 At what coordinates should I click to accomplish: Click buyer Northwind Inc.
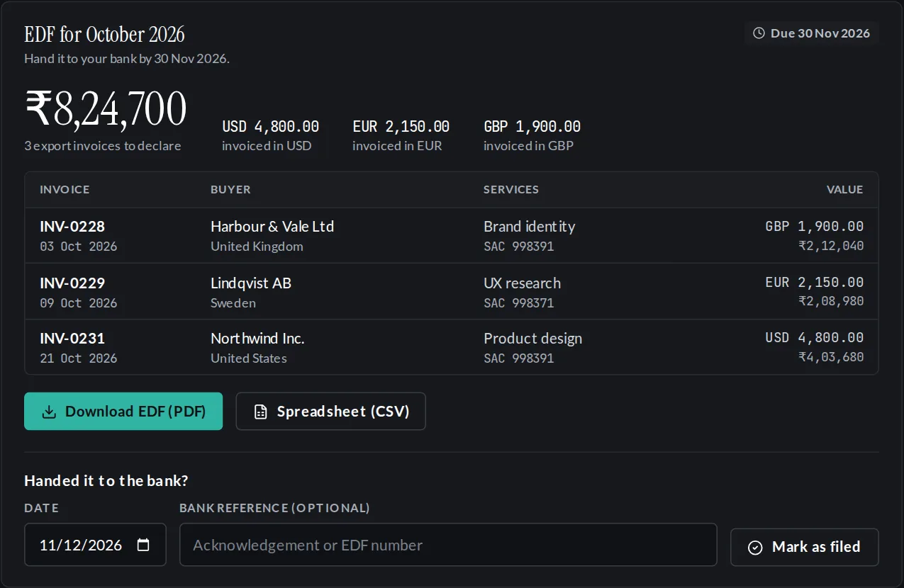pos(257,339)
